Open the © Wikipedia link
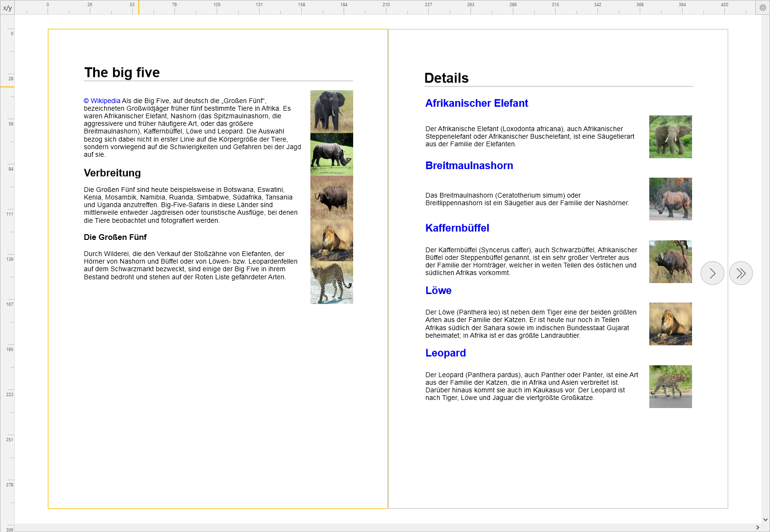 [x=102, y=101]
